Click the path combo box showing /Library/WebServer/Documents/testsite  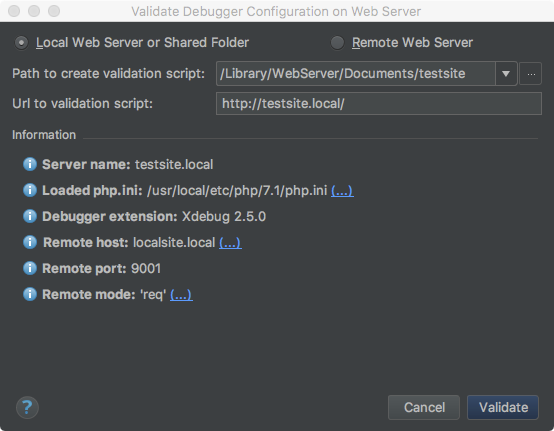pyautogui.click(x=366, y=74)
